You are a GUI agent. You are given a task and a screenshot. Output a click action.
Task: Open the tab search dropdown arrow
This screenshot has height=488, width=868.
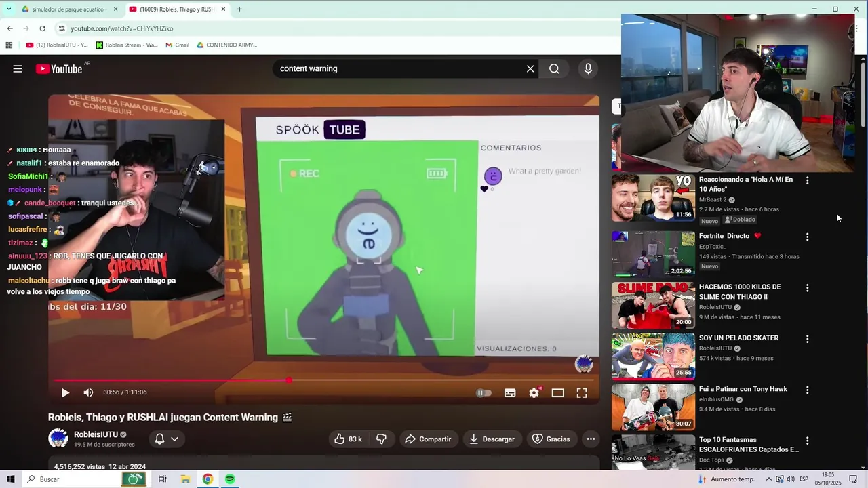pyautogui.click(x=8, y=9)
